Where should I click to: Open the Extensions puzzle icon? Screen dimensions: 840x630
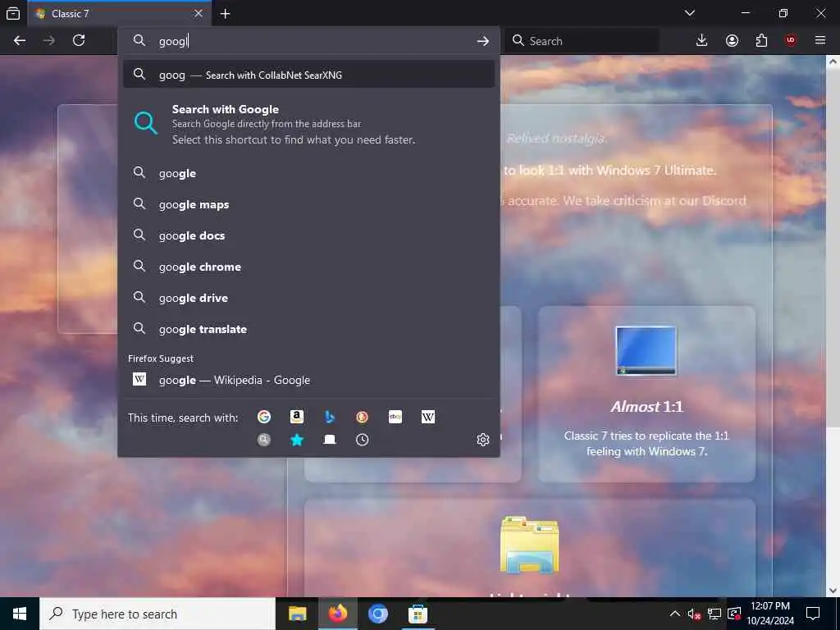tap(761, 40)
